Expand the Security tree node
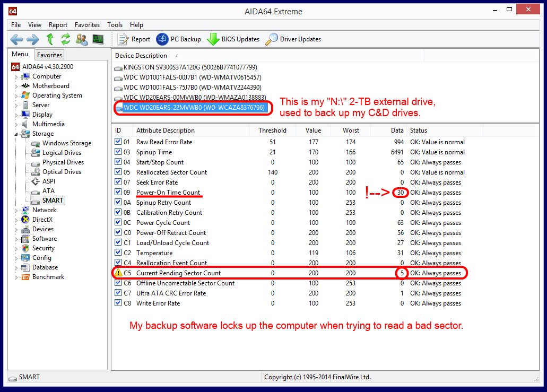This screenshot has height=392, width=547. [16, 248]
